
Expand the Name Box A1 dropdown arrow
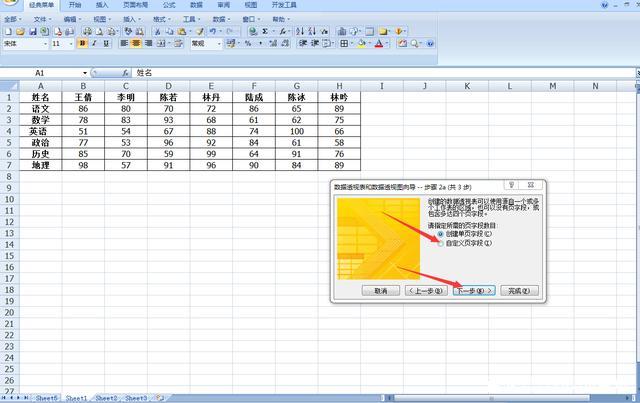[85, 73]
